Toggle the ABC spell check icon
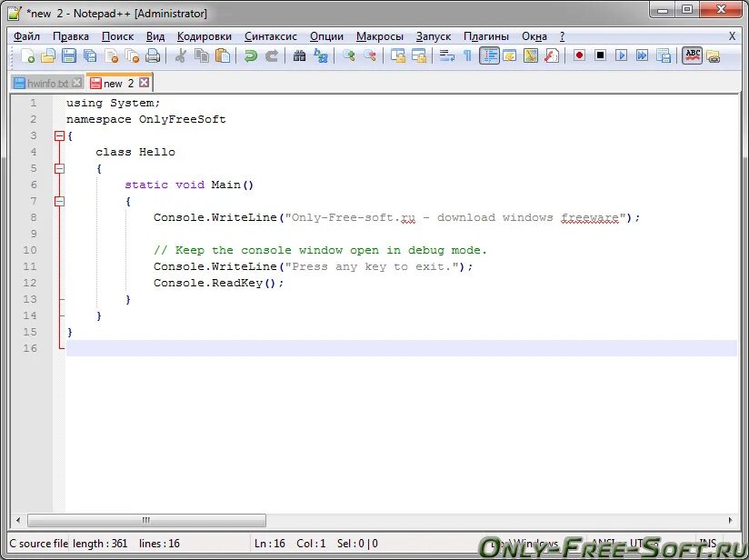The height and width of the screenshot is (560, 749). coord(692,55)
